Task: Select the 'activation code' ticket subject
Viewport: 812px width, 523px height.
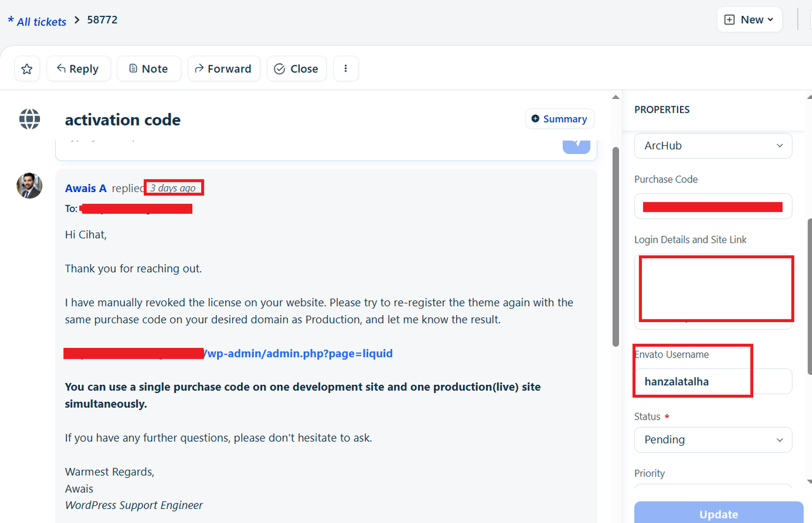Action: (x=122, y=120)
